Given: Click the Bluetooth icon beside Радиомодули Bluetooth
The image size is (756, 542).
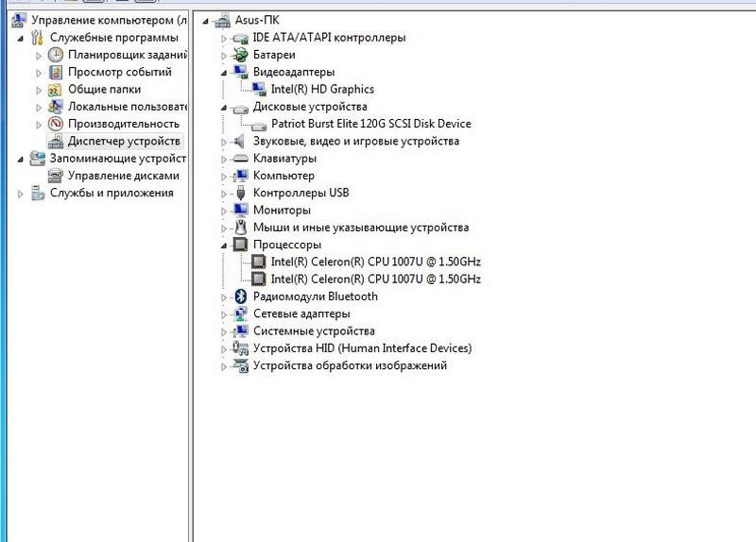Looking at the screenshot, I should (240, 296).
